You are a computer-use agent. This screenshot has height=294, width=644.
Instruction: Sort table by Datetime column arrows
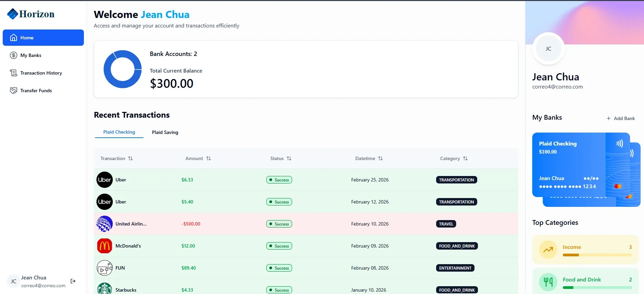pyautogui.click(x=380, y=158)
